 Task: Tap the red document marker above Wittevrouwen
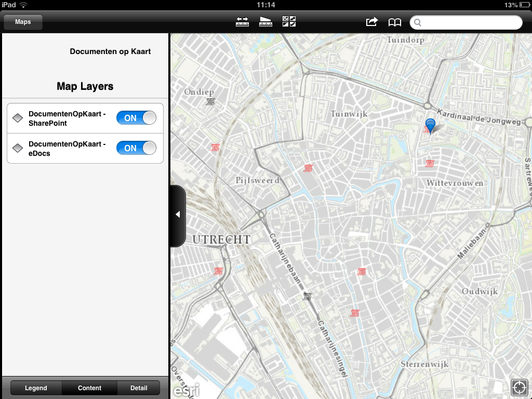430,164
